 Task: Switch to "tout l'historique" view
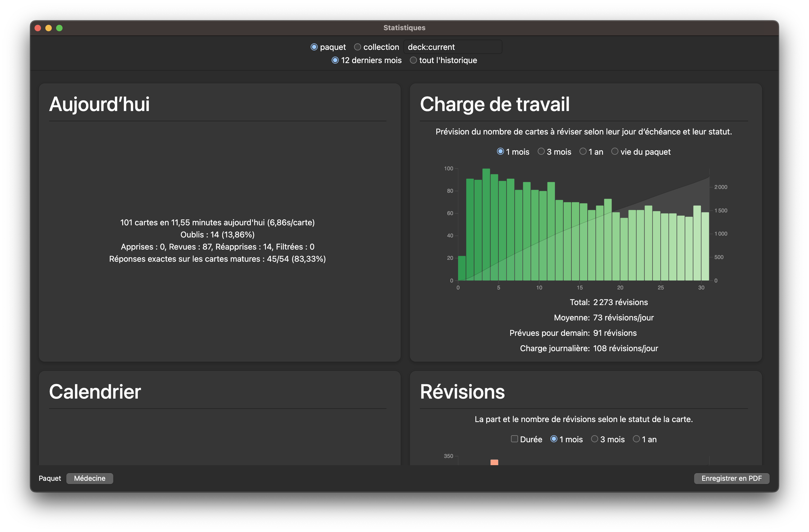pos(413,60)
